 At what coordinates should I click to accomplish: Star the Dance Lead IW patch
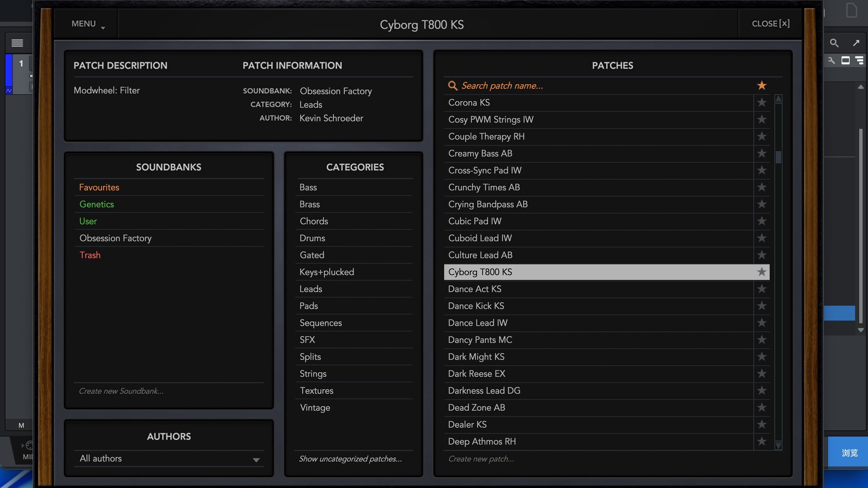(x=762, y=323)
